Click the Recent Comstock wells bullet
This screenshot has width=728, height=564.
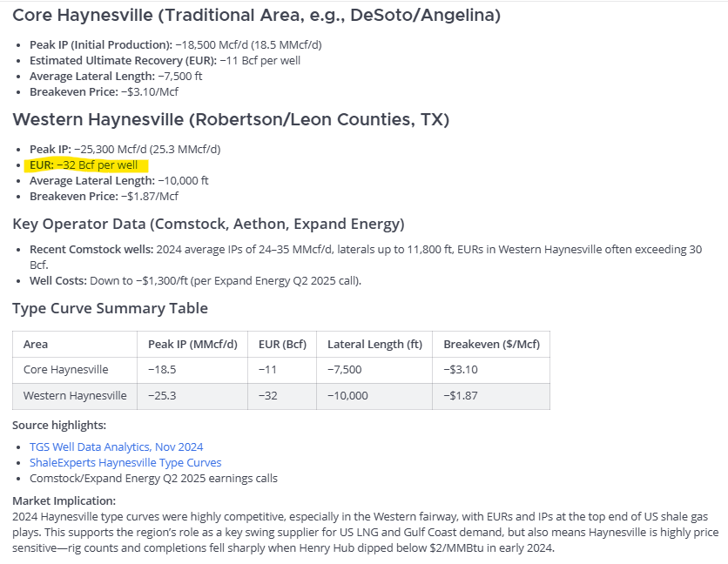tap(366, 257)
